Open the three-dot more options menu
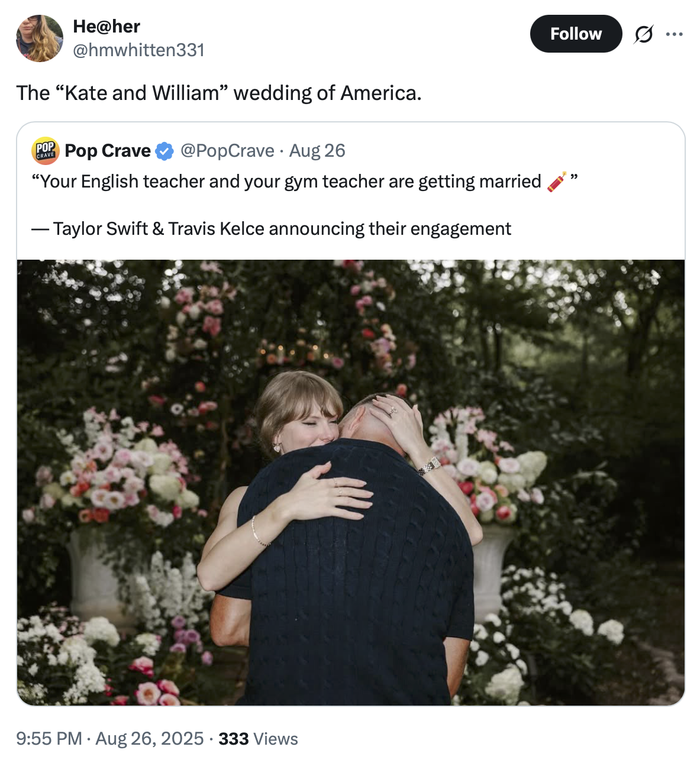This screenshot has width=700, height=766. 674,34
